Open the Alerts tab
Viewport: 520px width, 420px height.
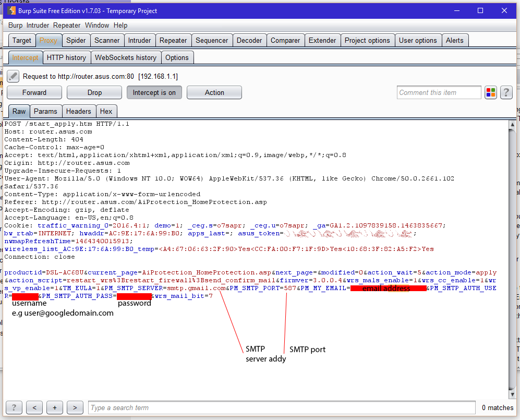click(x=454, y=41)
